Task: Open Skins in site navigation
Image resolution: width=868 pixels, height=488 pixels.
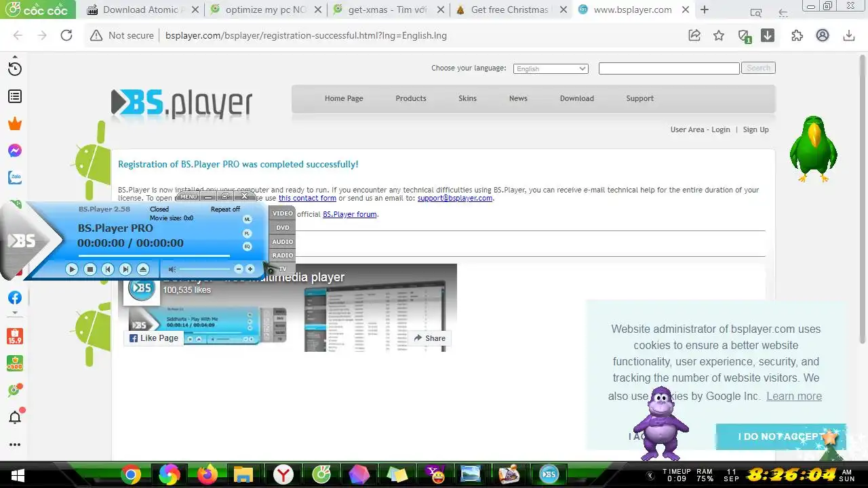Action: click(467, 98)
